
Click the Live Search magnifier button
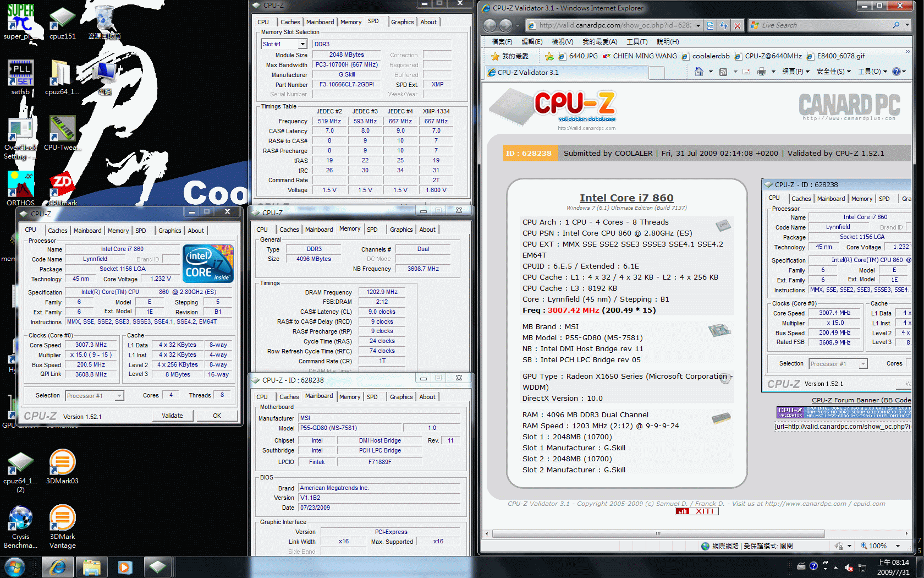tap(896, 25)
